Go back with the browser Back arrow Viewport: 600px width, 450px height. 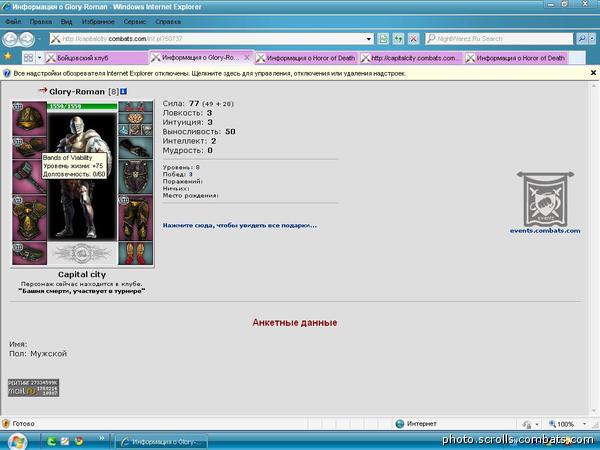tap(10, 38)
